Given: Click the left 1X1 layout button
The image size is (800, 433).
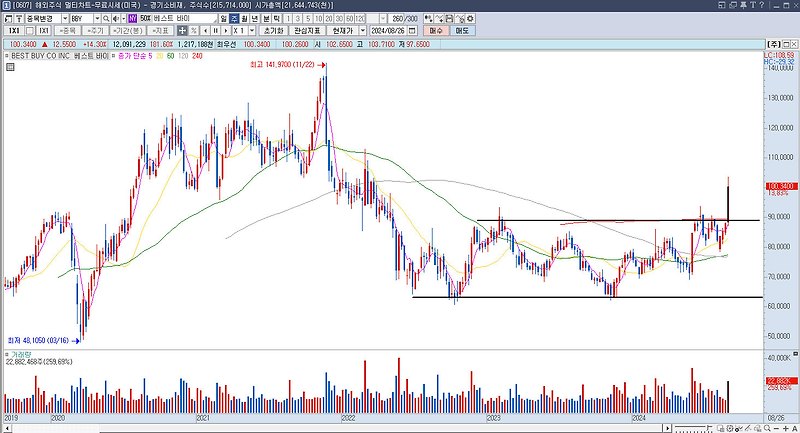Looking at the screenshot, I should 14,31.
